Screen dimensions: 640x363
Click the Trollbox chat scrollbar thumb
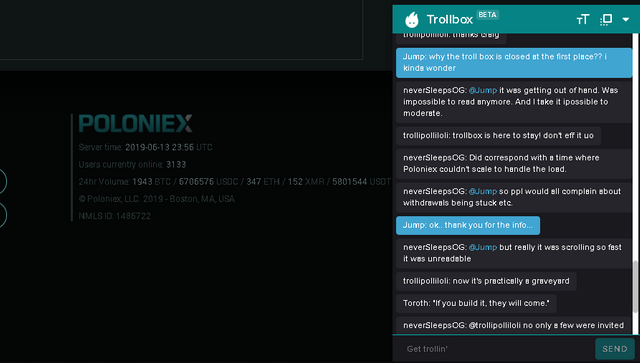(x=635, y=287)
